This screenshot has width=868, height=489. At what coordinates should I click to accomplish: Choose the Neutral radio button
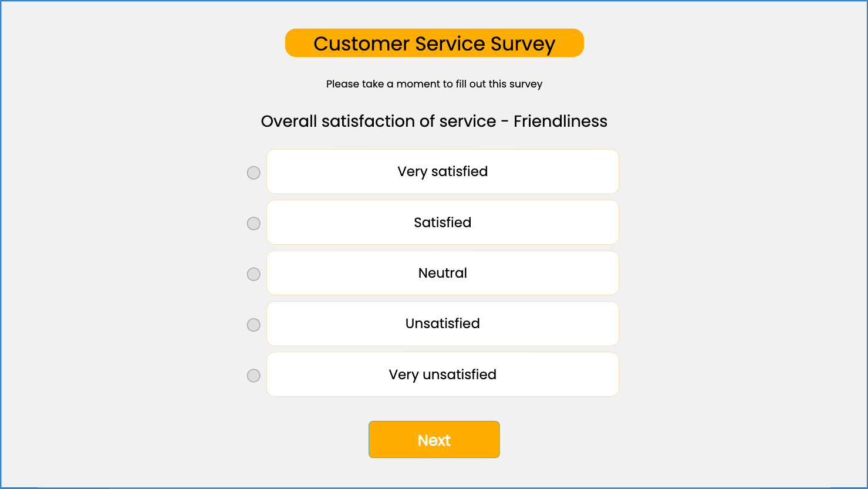(x=254, y=274)
